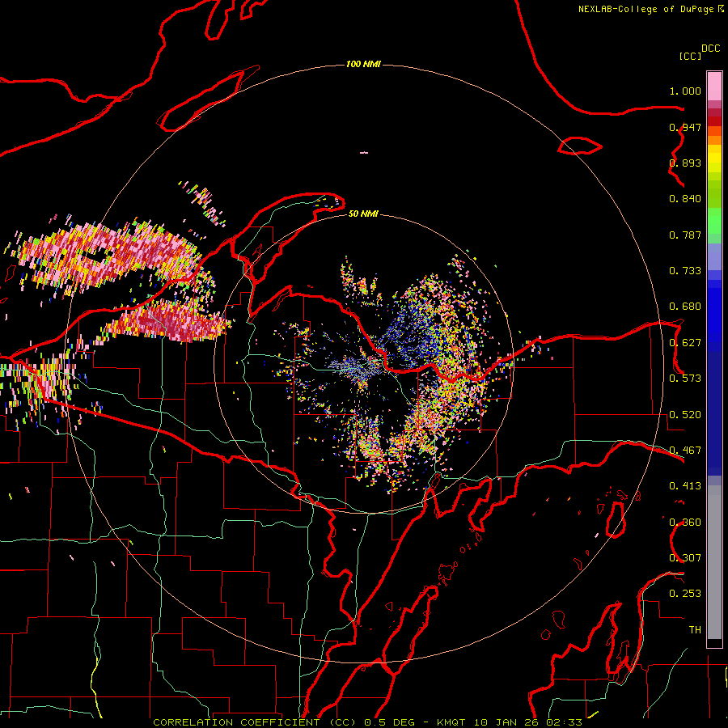The height and width of the screenshot is (728, 728).
Task: Click the [CC] label above the color bar
Action: [691, 56]
